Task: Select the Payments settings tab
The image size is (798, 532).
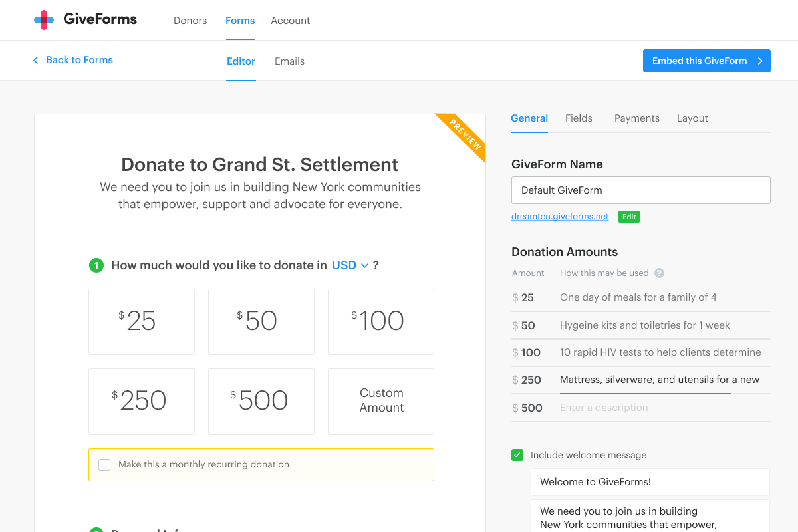Action: click(637, 118)
